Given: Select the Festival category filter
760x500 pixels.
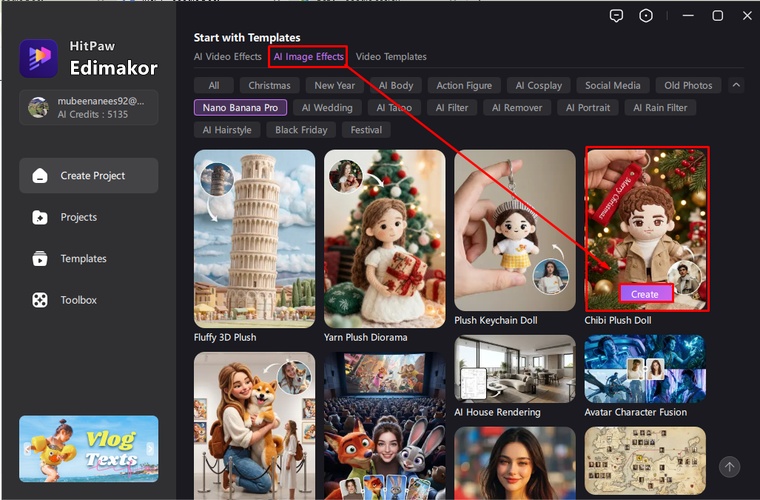Looking at the screenshot, I should point(366,130).
